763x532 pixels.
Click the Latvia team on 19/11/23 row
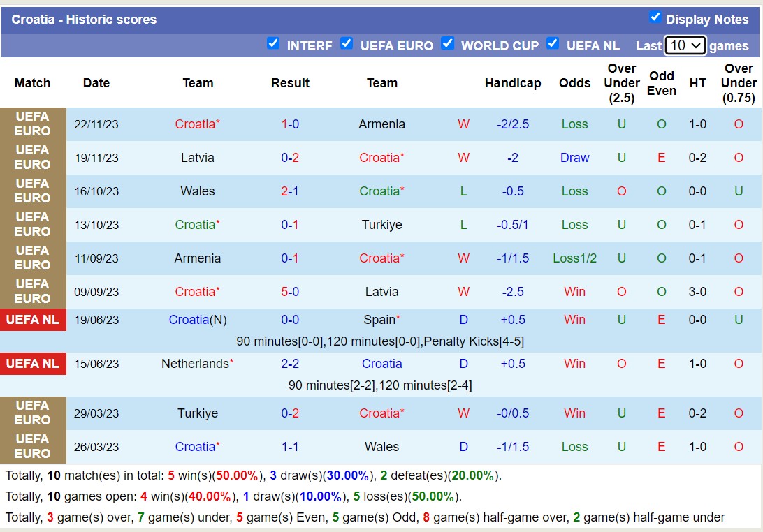[x=198, y=158]
